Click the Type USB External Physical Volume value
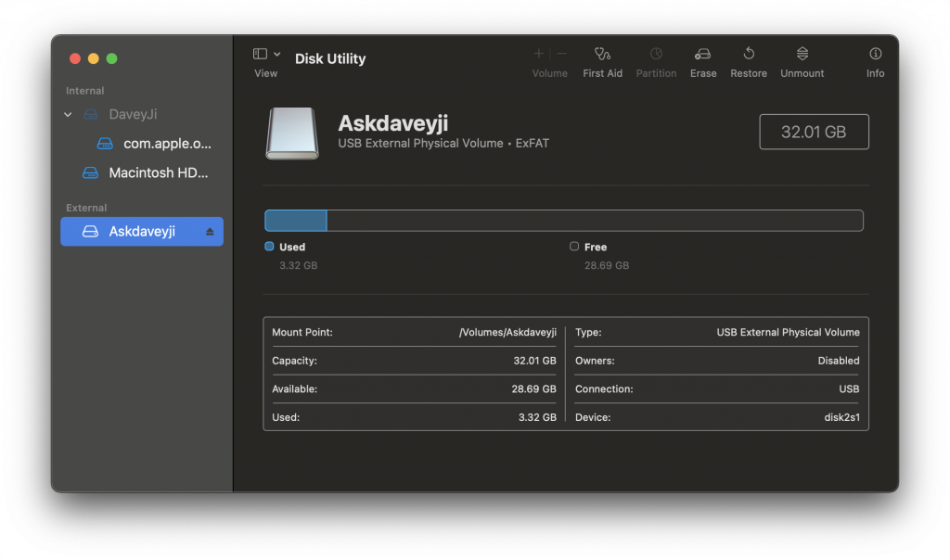Viewport: 950px width, 560px height. [788, 332]
